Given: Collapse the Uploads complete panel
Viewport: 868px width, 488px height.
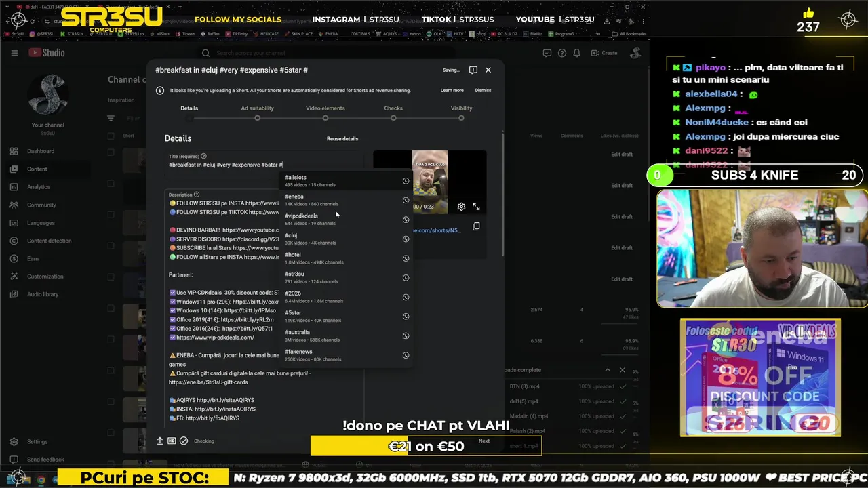Looking at the screenshot, I should click(608, 370).
